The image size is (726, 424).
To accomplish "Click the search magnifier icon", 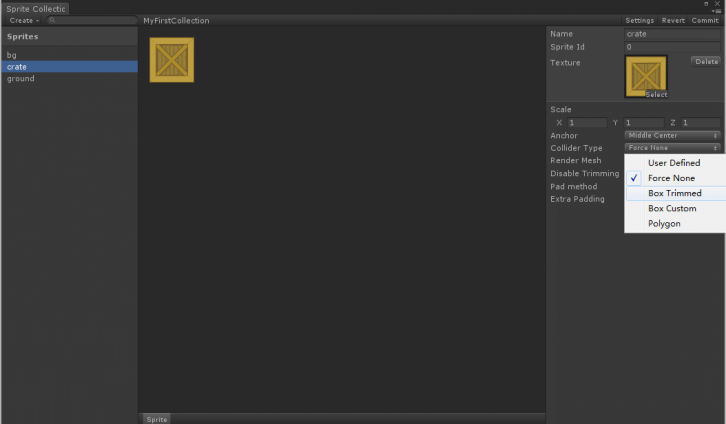I will tap(52, 20).
